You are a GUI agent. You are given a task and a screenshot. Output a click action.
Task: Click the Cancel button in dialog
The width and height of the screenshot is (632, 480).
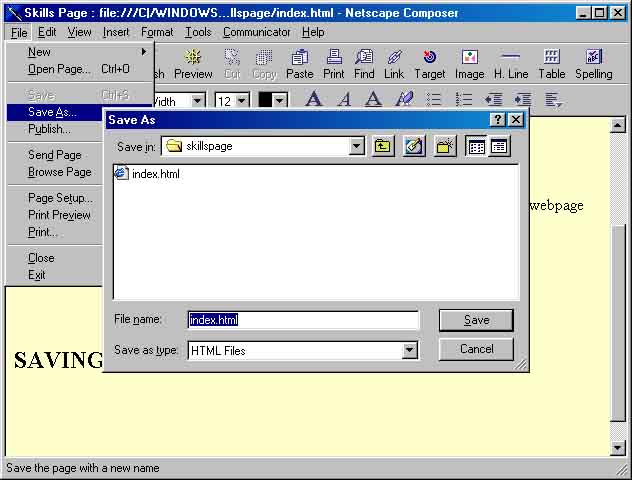click(x=476, y=349)
